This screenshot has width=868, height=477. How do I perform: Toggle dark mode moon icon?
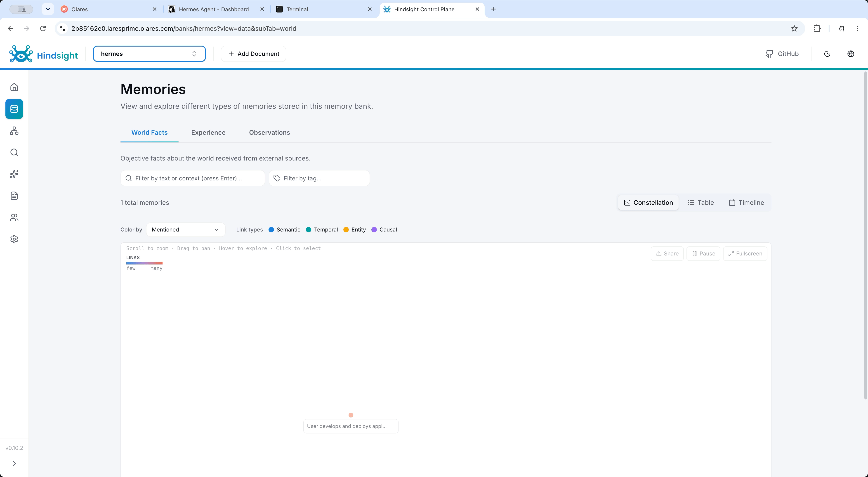point(827,54)
